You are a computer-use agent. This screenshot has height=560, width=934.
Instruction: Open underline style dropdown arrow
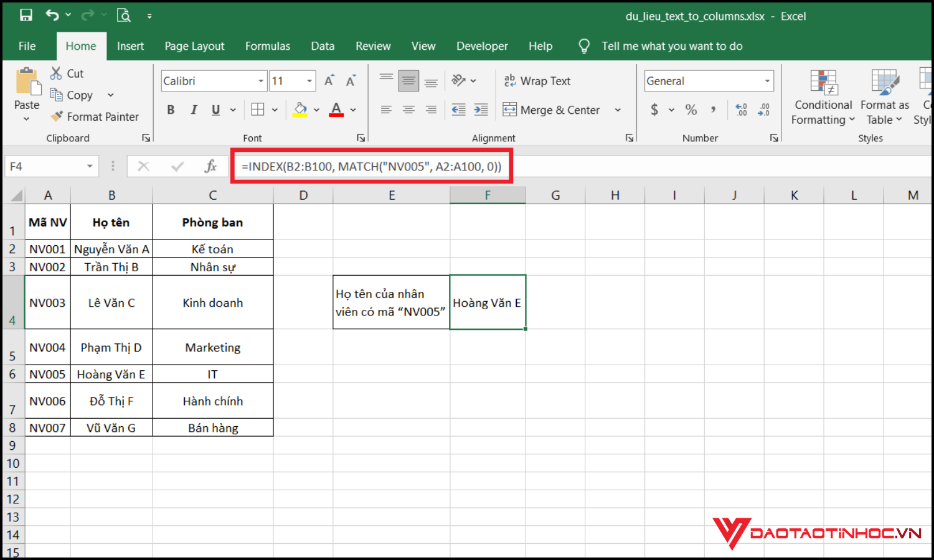coord(233,110)
